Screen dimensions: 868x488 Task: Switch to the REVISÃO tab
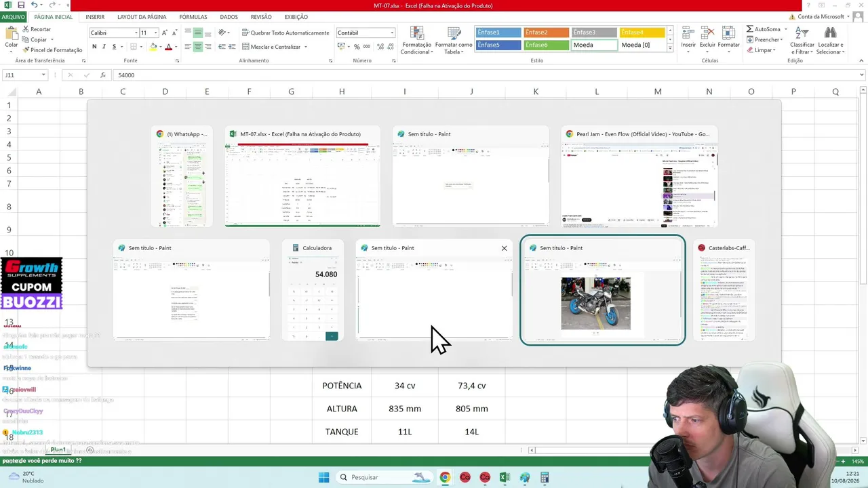click(261, 17)
